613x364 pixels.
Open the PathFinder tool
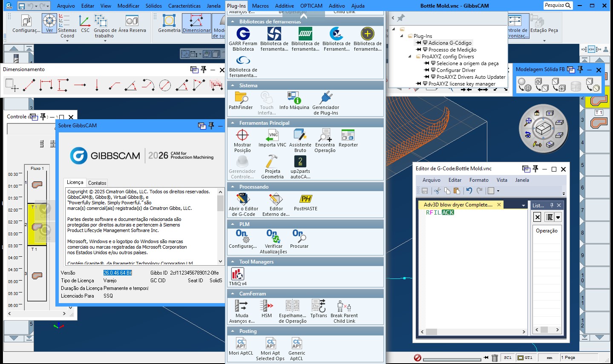pyautogui.click(x=241, y=99)
